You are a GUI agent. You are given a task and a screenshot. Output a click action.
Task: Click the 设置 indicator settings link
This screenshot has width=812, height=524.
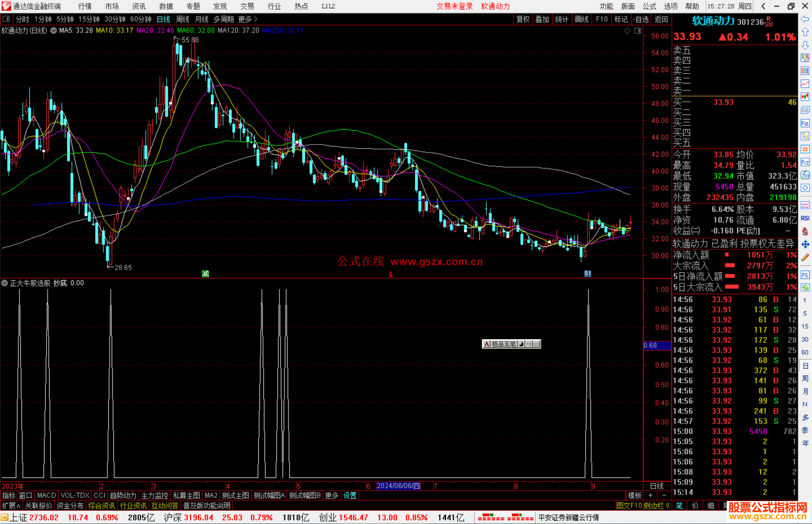(x=350, y=495)
